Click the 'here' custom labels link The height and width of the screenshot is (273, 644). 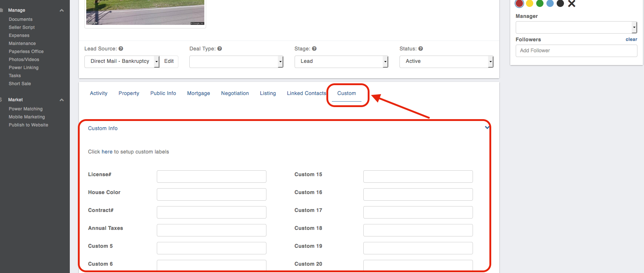click(x=107, y=152)
